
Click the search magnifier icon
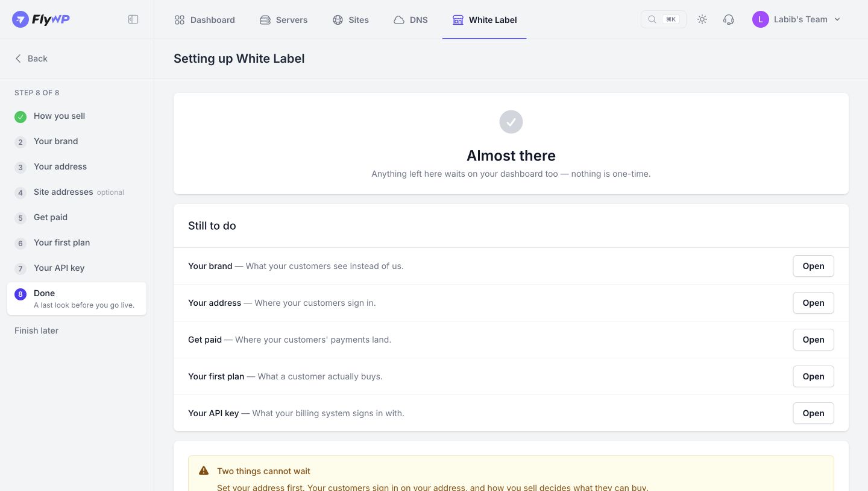pos(652,19)
